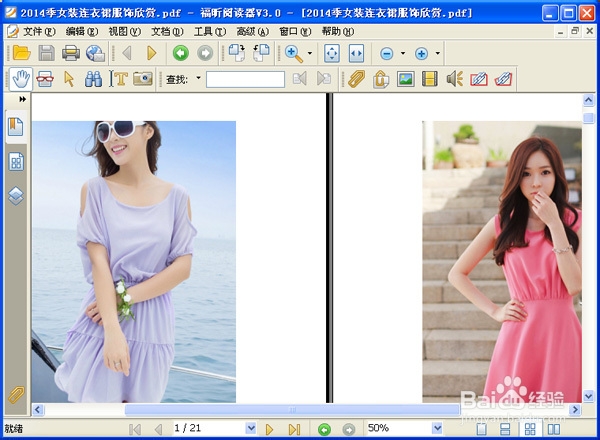The width and height of the screenshot is (600, 440).
Task: Click the green previous view button in toolbar
Action: pos(181,53)
